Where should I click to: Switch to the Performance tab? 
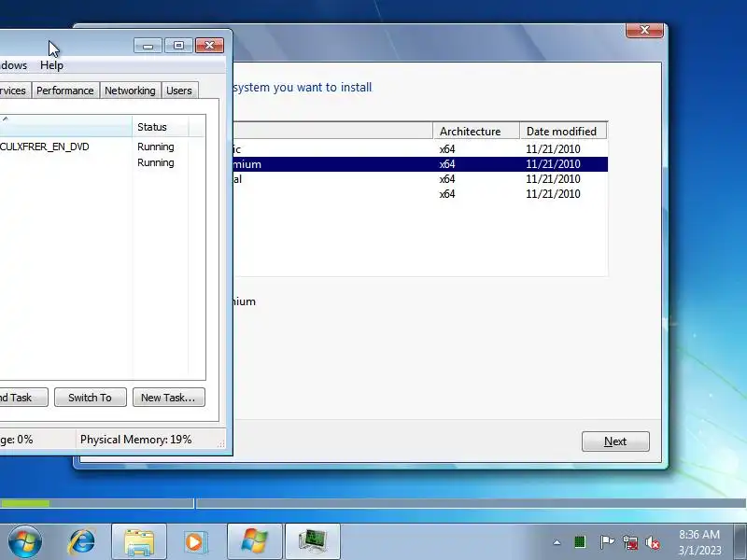pyautogui.click(x=64, y=91)
